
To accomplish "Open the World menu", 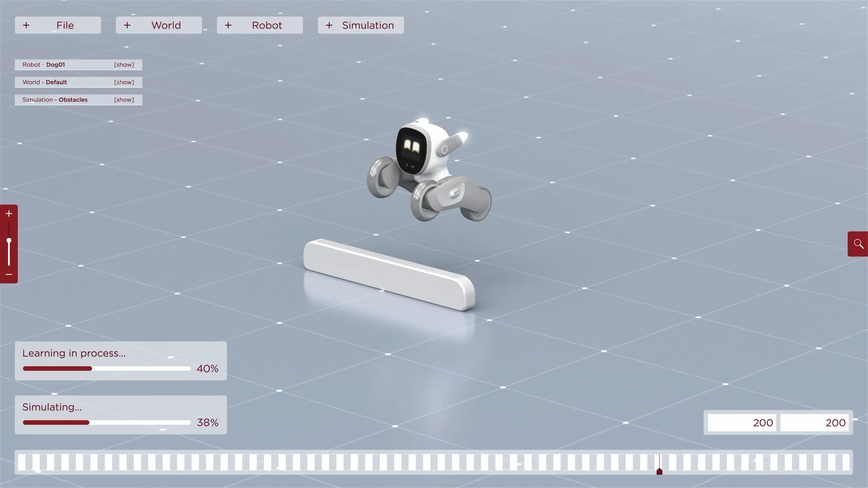I will tap(159, 25).
